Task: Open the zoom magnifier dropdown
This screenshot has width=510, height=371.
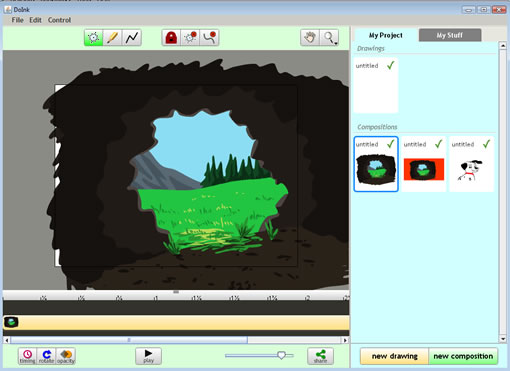Action: pyautogui.click(x=329, y=37)
